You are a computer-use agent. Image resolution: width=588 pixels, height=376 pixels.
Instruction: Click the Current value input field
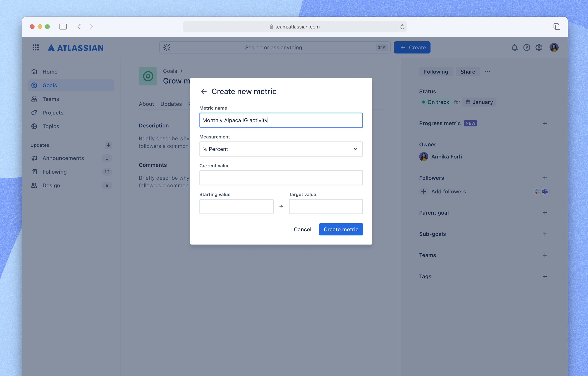pyautogui.click(x=281, y=178)
